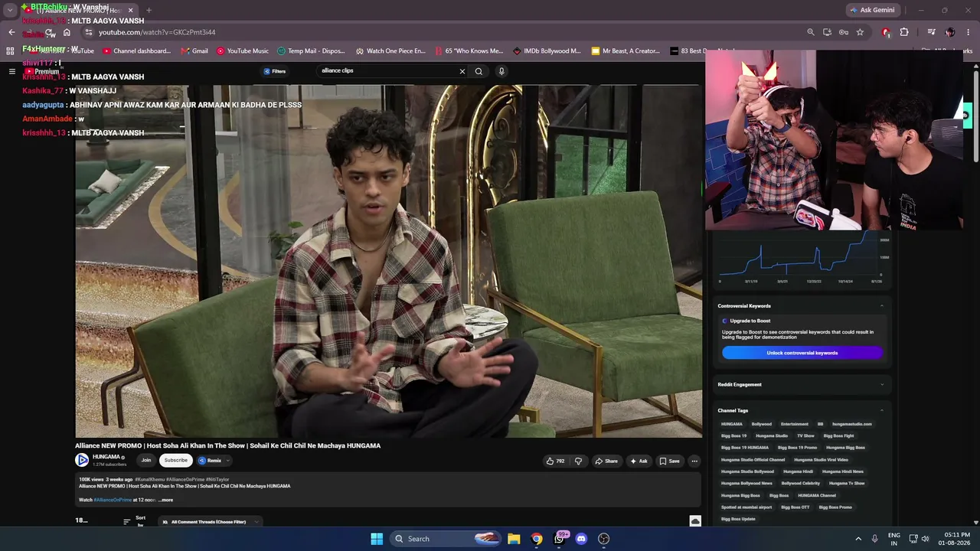Switch to Chrome on the taskbar
Screen dimensions: 980x551
[x=537, y=539]
